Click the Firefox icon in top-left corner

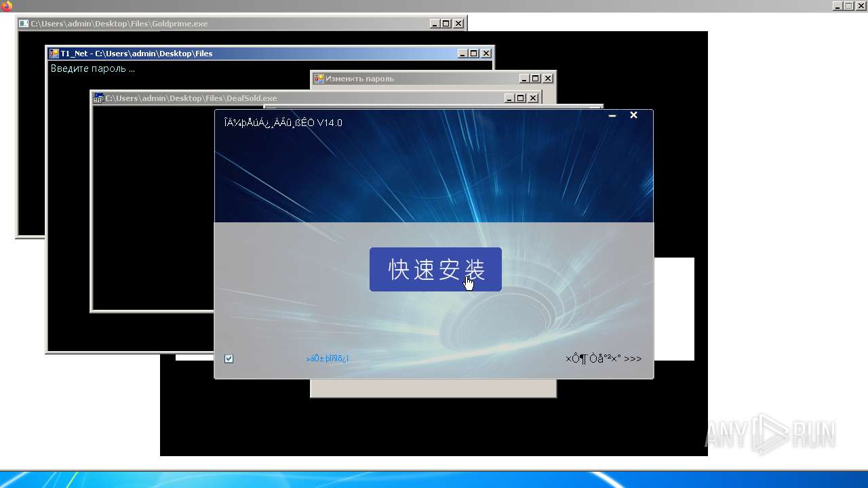[7, 6]
